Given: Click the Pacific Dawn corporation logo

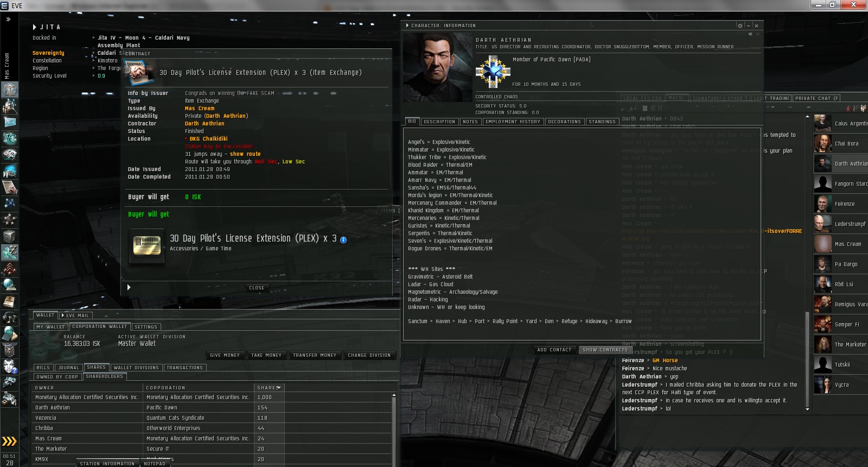Looking at the screenshot, I should pyautogui.click(x=493, y=71).
